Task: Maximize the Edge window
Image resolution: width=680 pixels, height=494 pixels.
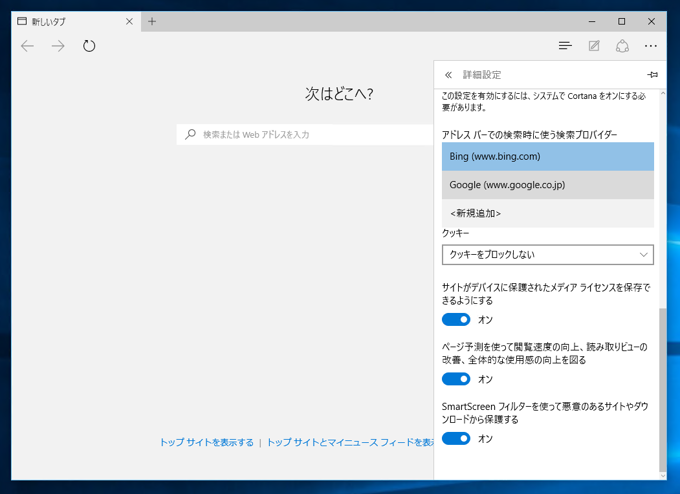Action: 621,21
